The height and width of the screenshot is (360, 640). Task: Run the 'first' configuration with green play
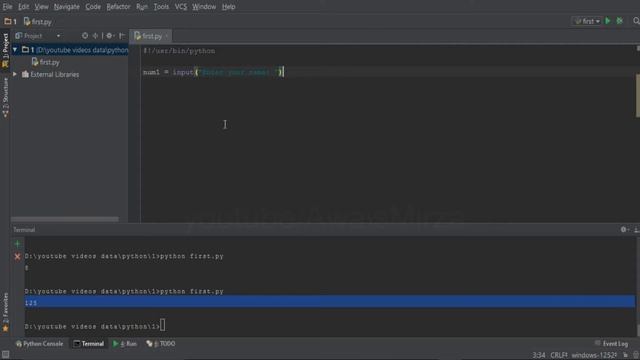(608, 21)
